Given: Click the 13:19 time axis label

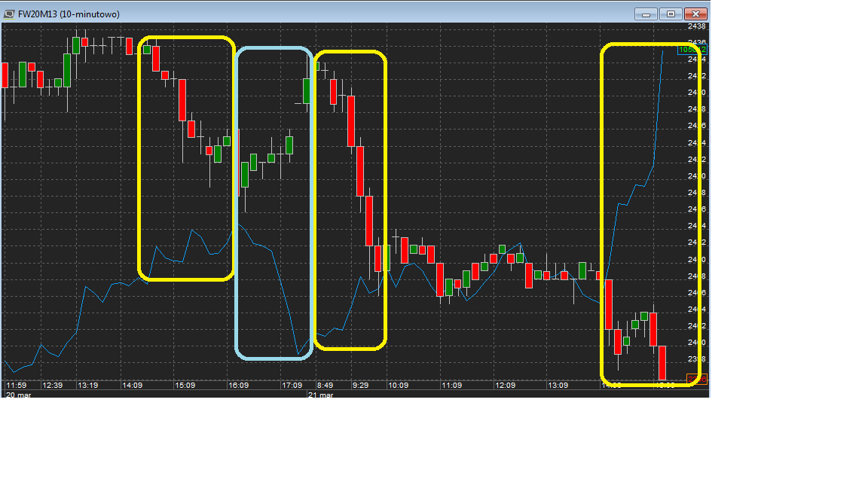Looking at the screenshot, I should coord(88,385).
